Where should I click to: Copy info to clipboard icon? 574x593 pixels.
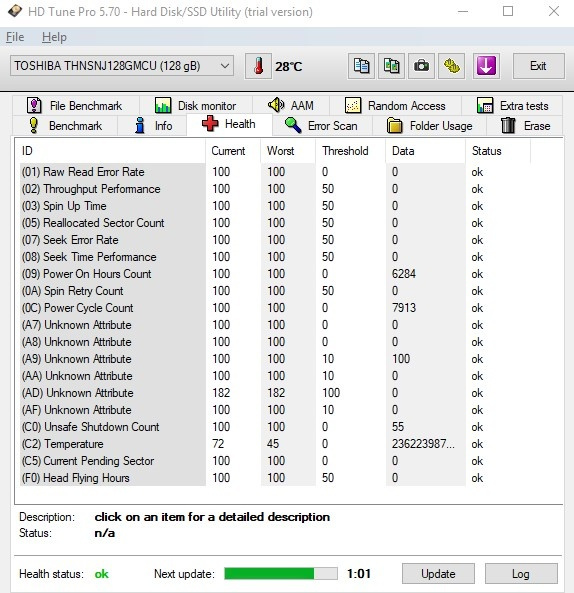(x=361, y=66)
